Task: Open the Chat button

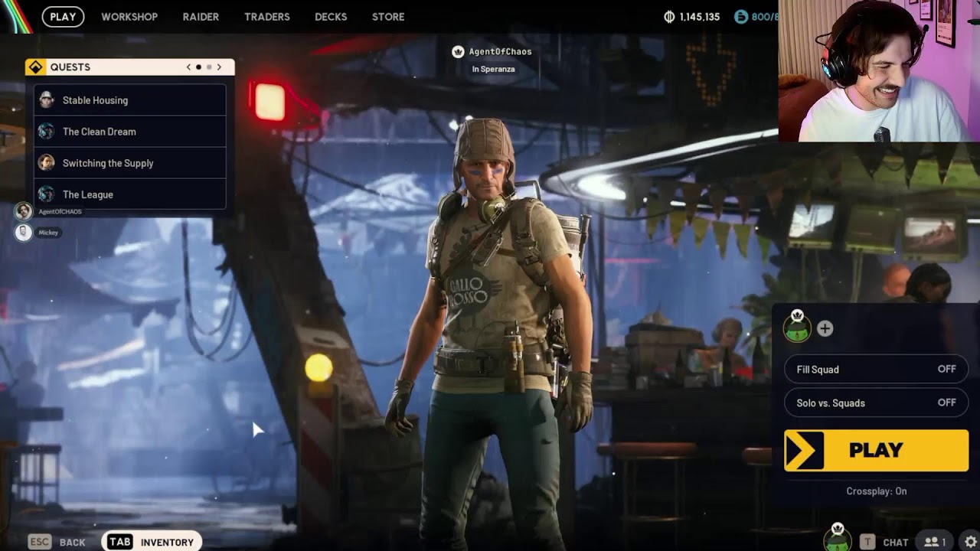Action: [885, 542]
